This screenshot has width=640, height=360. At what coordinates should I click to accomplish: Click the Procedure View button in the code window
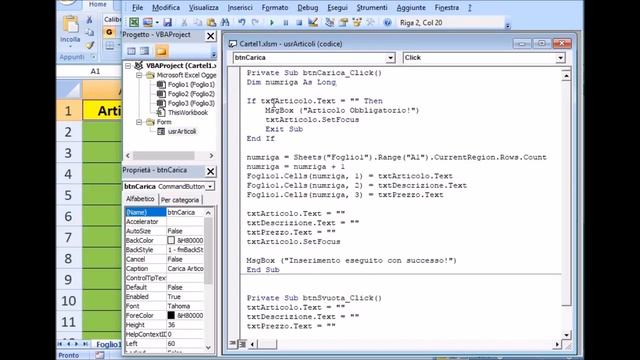[x=233, y=344]
